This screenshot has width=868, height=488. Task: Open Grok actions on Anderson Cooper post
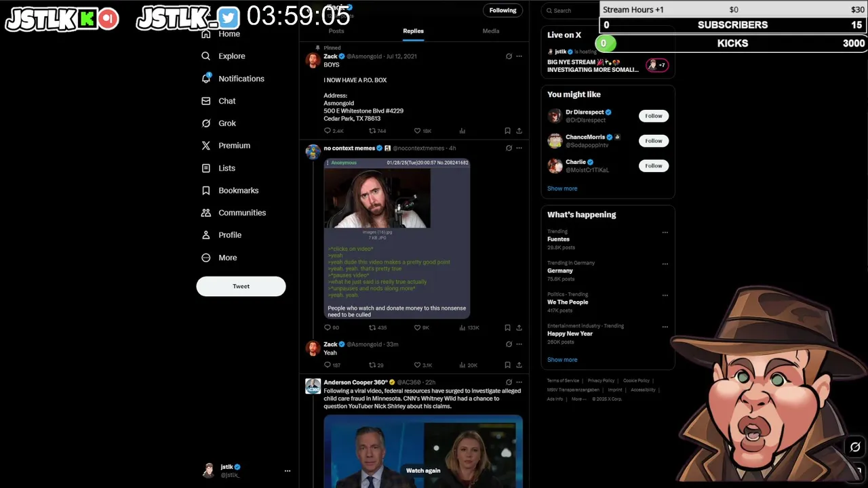509,382
